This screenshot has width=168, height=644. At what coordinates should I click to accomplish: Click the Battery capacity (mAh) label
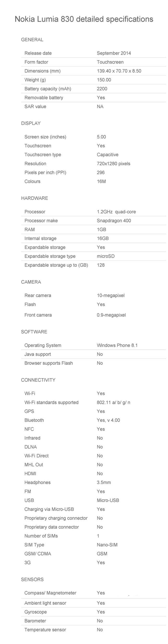tap(48, 89)
